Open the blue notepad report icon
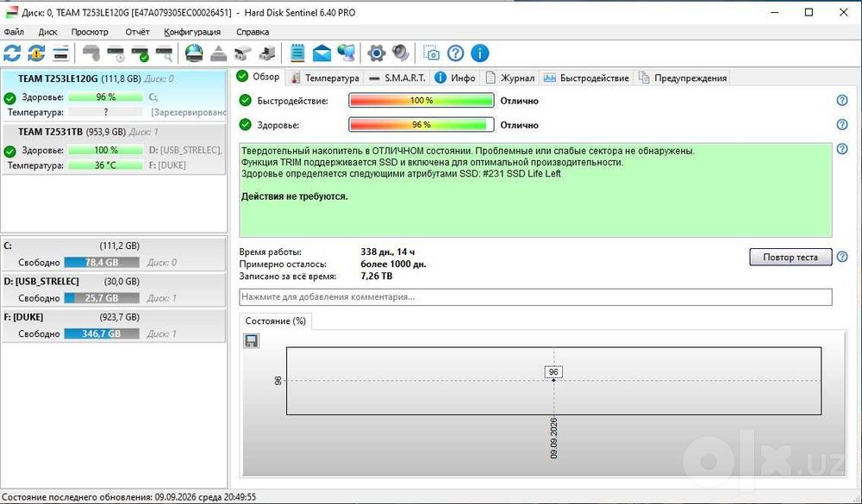Image resolution: width=862 pixels, height=504 pixels. (x=297, y=53)
